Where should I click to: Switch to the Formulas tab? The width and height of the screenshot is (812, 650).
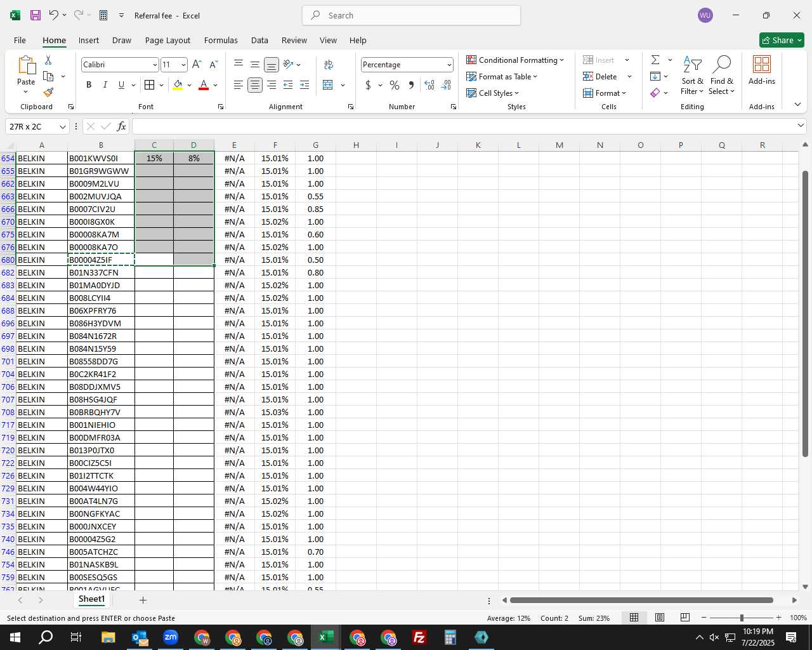point(221,40)
